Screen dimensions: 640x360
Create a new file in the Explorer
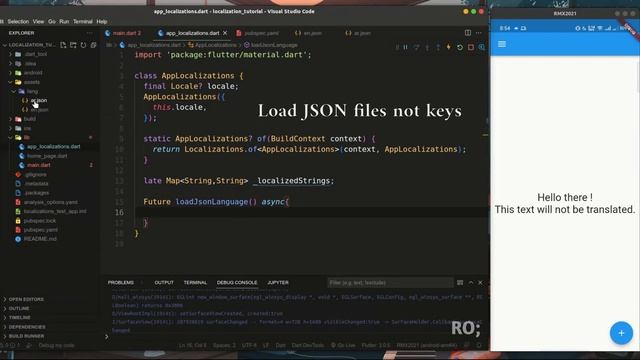(x=63, y=45)
